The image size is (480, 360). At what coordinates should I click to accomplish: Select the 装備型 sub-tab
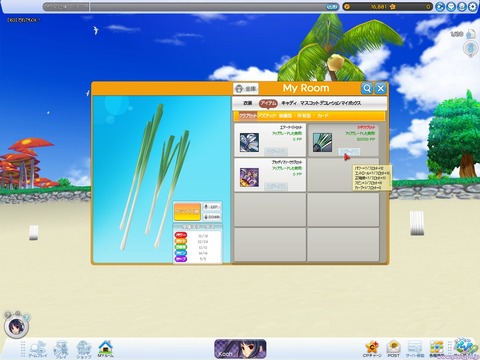pos(285,116)
